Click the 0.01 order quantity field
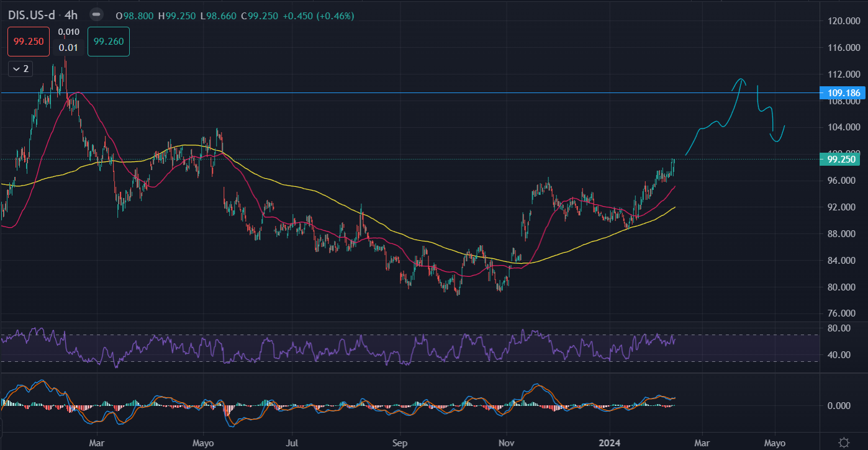868x450 pixels. 68,47
